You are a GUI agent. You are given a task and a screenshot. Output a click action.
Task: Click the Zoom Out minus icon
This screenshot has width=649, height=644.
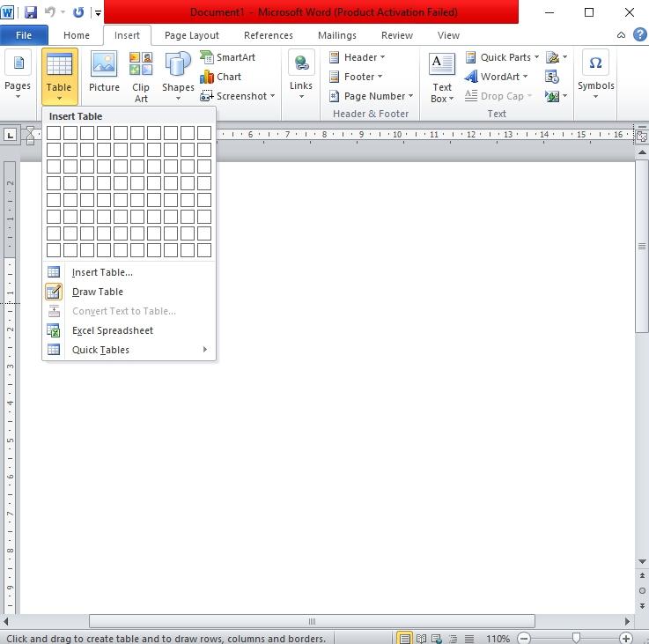click(524, 638)
